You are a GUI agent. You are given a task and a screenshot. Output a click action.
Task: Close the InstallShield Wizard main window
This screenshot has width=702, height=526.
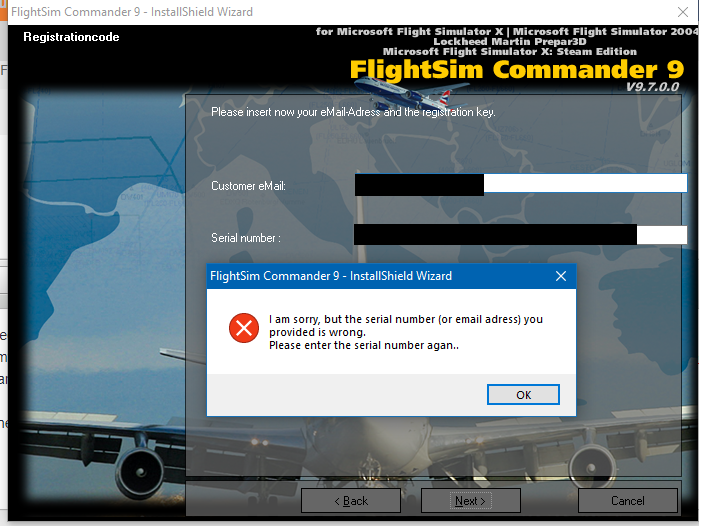[683, 12]
